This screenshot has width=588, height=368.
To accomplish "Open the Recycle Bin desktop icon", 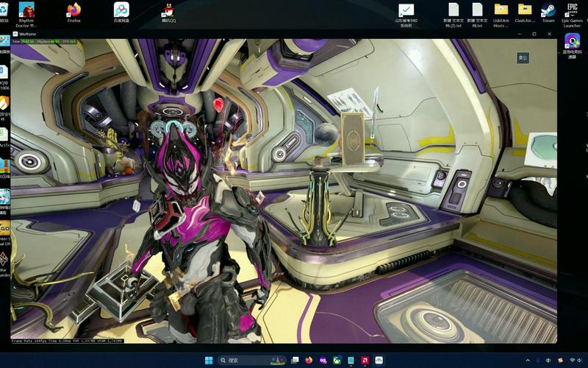I will tap(4, 11).
